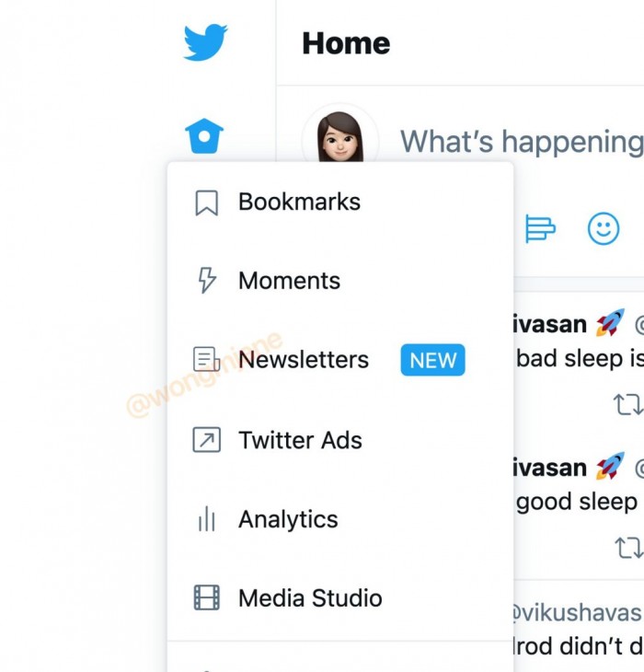Open Newsletters menu entry

tap(340, 360)
